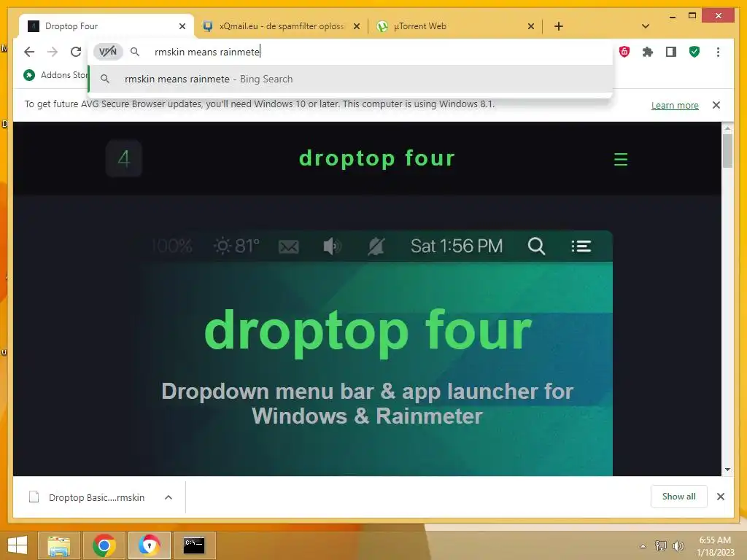Open the system volume tray icon
This screenshot has width=747, height=560.
coord(678,545)
